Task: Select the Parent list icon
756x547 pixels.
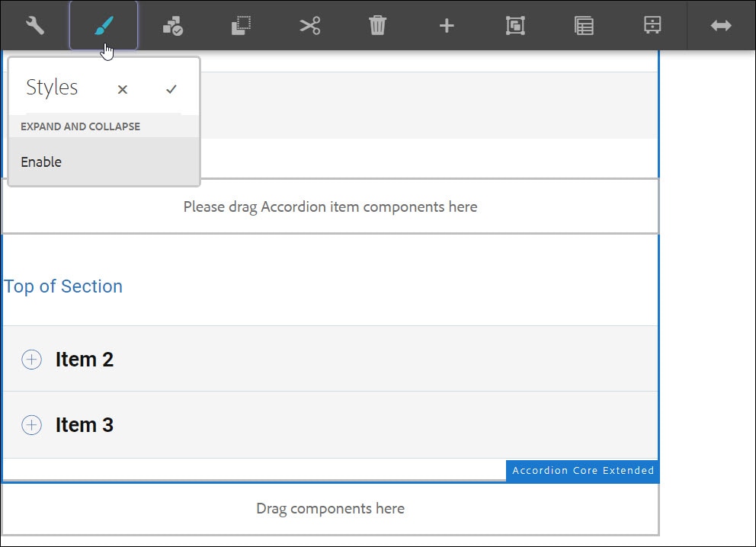Action: tap(584, 26)
